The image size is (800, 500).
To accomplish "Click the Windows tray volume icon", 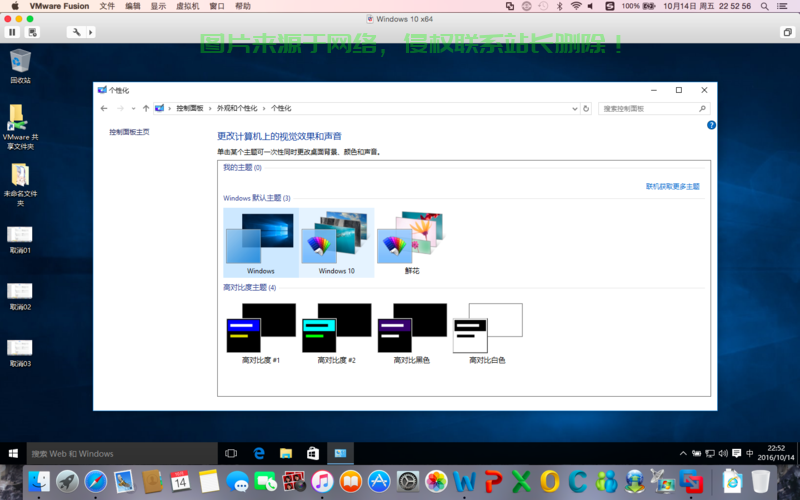I will 723,453.
